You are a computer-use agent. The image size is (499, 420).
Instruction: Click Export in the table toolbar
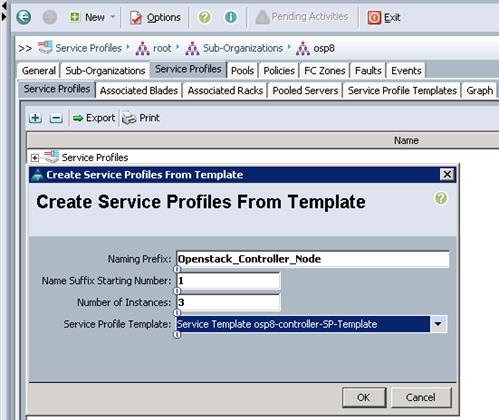(94, 118)
